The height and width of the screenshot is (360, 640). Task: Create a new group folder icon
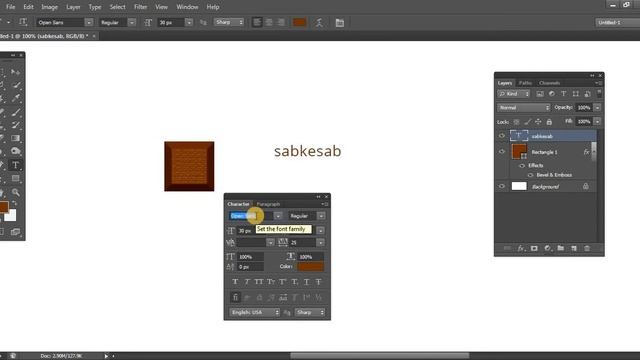click(560, 248)
